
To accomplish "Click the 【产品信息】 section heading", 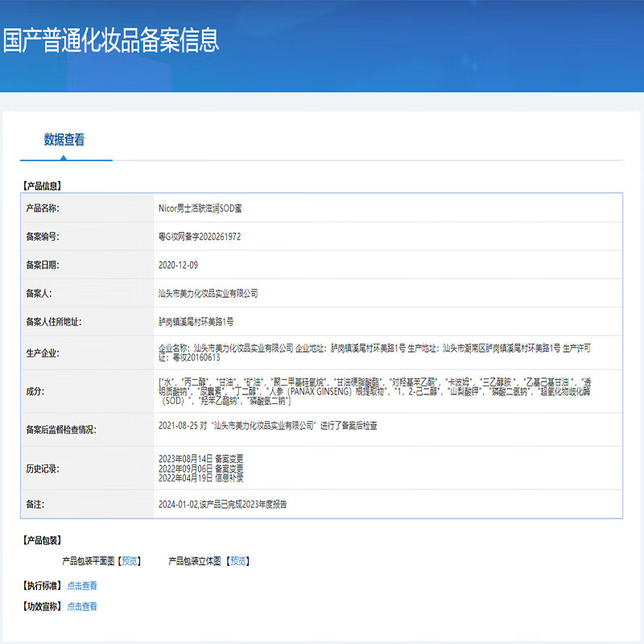I will coord(43,185).
